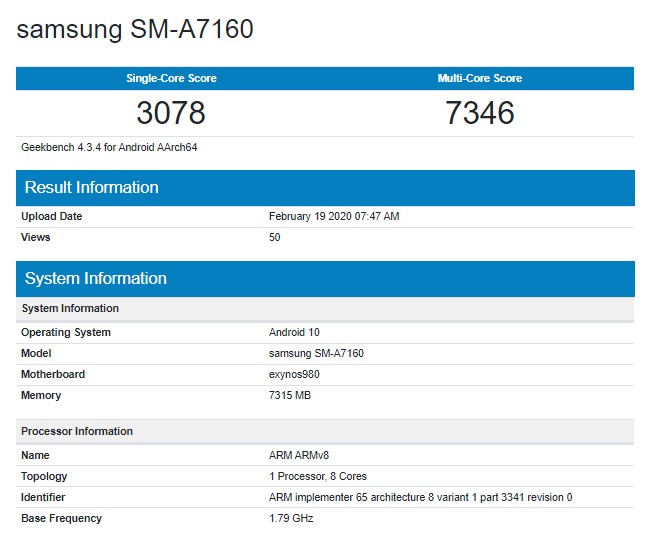The width and height of the screenshot is (647, 537).
Task: Click the Operating System label
Action: tap(66, 333)
